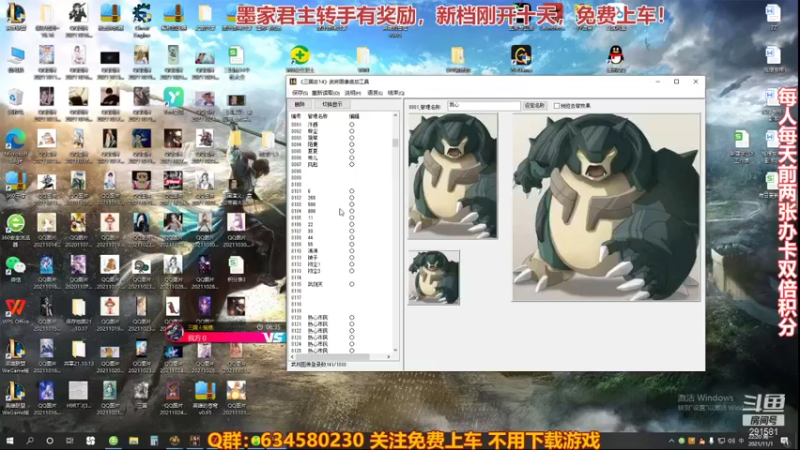Viewport: 800px width, 450px height.
Task: Click the 管理名称 column header
Action: pos(318,116)
